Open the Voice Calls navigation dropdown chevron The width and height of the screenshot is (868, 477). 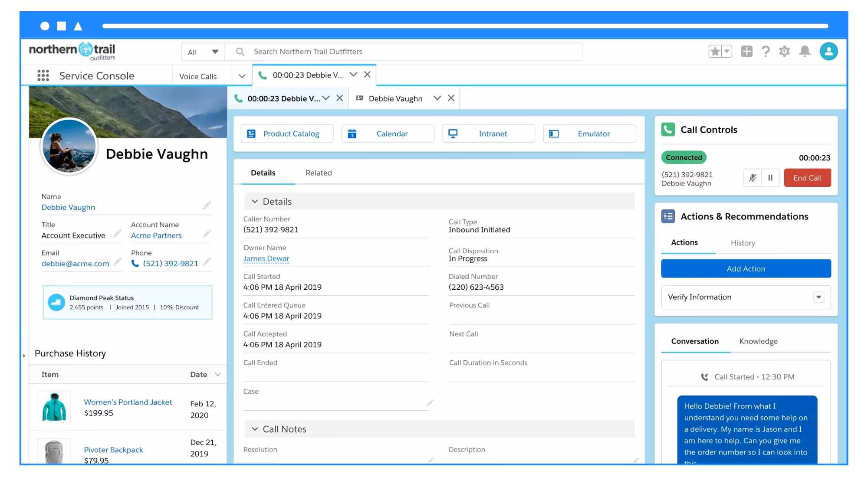click(x=242, y=76)
